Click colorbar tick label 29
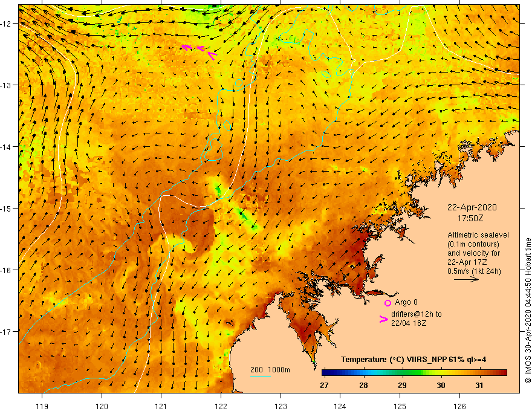The height and width of the screenshot is (411, 532). pos(402,385)
